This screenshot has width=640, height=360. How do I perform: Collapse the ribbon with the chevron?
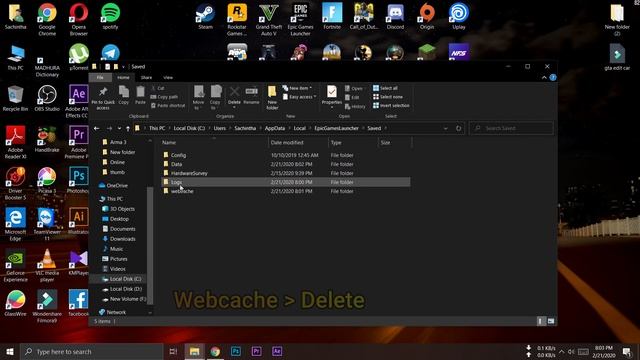pos(544,78)
